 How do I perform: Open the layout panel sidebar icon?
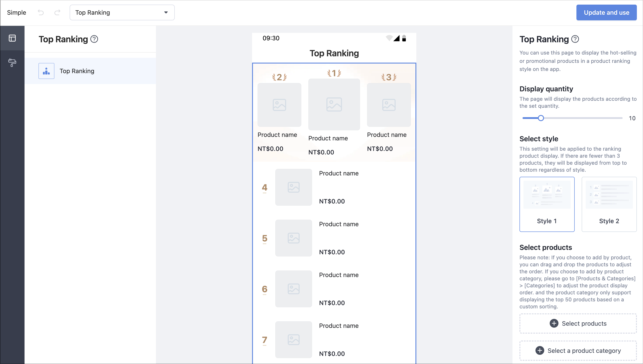click(12, 38)
